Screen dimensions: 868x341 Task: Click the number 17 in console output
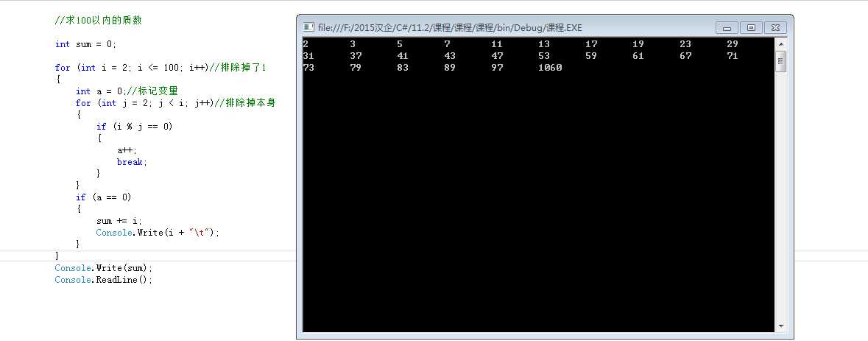tap(591, 43)
